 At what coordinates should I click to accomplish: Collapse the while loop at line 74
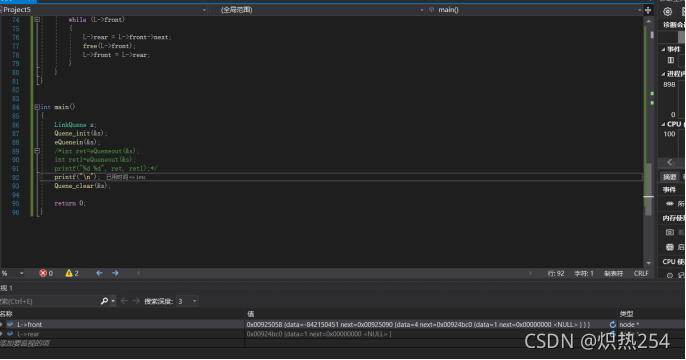click(37, 20)
